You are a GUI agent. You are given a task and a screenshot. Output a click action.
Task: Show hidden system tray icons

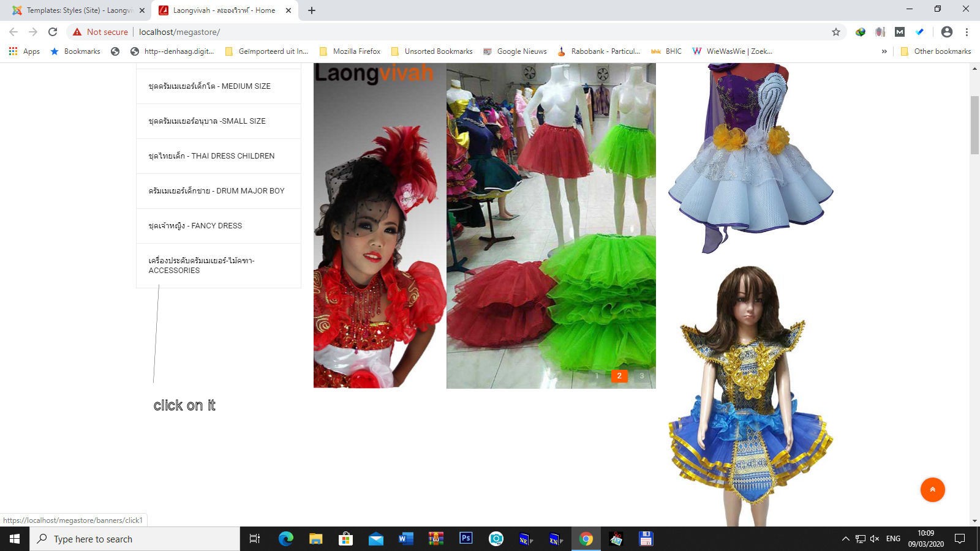coord(845,539)
